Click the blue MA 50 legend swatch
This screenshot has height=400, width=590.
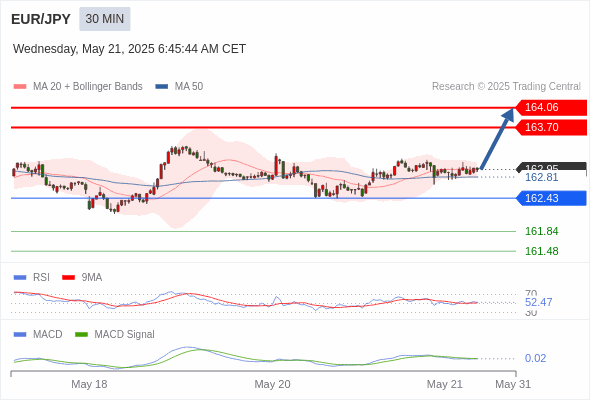click(x=162, y=87)
